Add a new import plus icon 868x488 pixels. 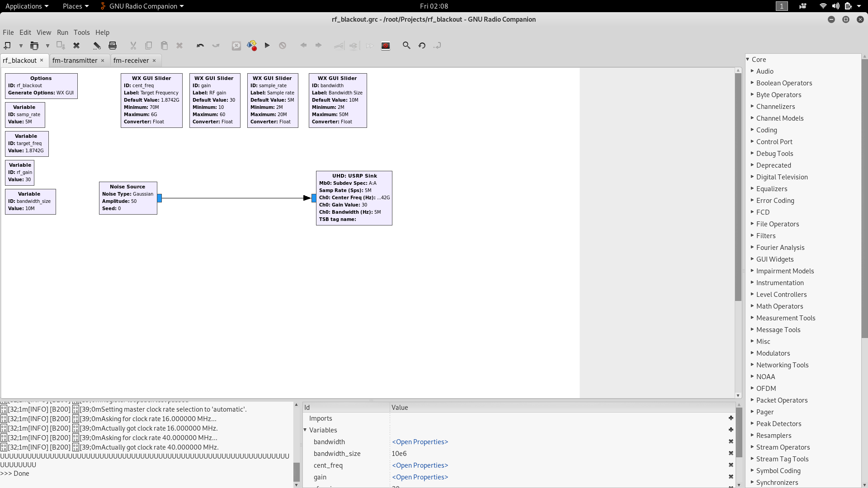pyautogui.click(x=731, y=418)
